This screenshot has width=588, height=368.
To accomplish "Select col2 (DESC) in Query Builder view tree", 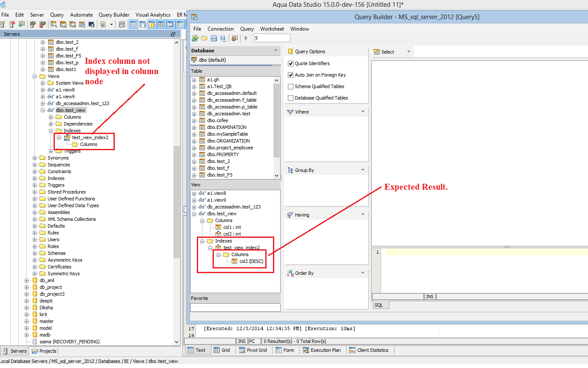I will (x=251, y=261).
